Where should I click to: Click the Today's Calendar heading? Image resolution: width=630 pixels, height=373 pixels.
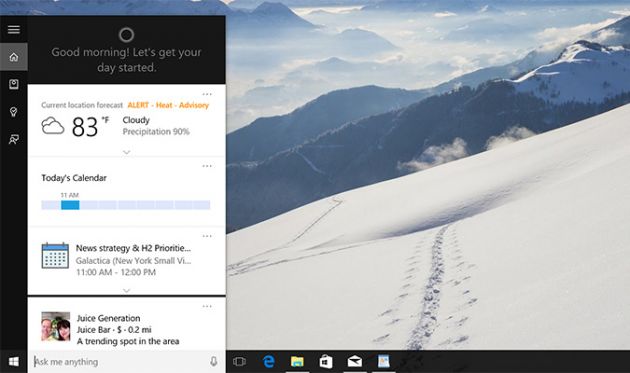(x=74, y=178)
